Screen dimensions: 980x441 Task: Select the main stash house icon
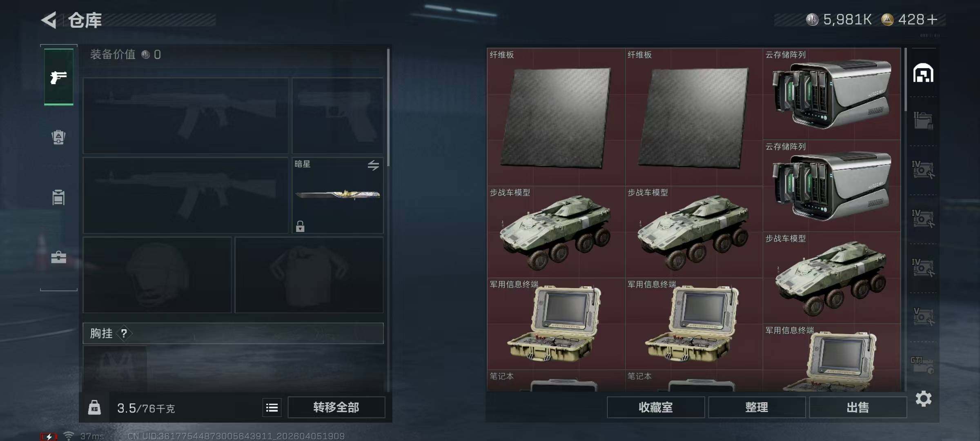[x=923, y=73]
